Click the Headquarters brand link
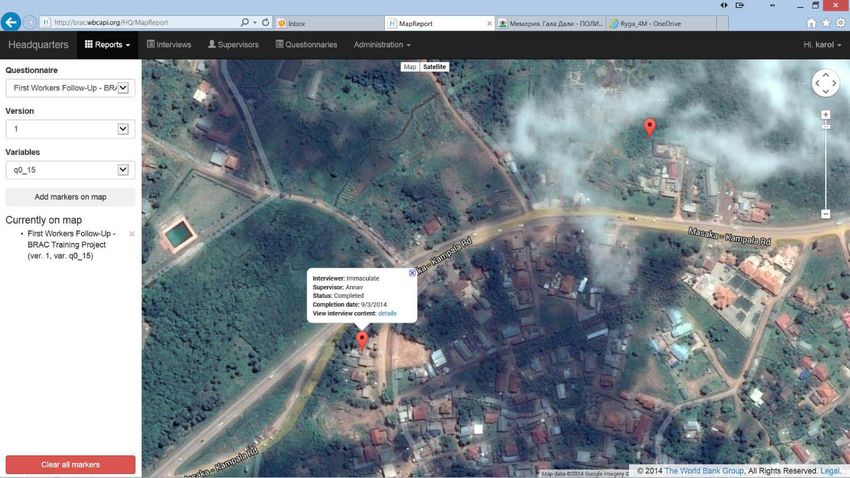Screen dimensions: 850x478 (38, 44)
